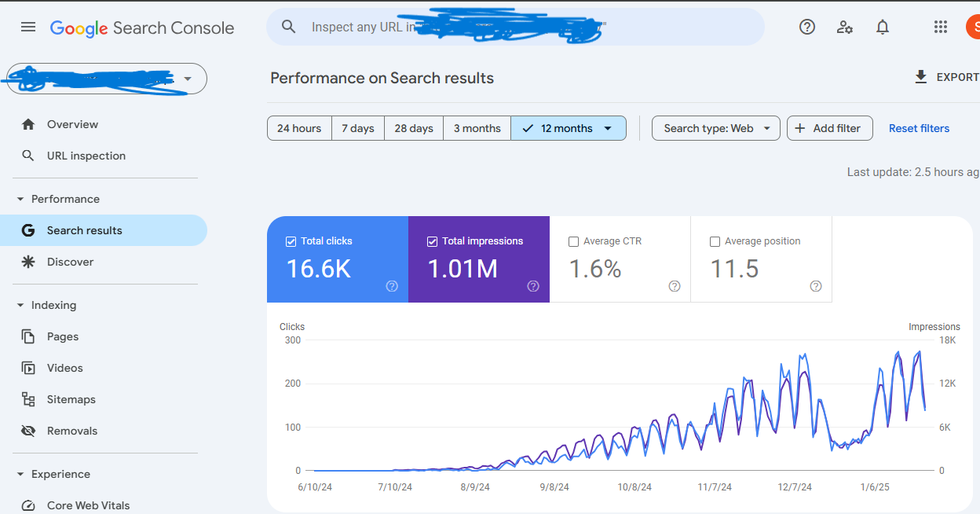The height and width of the screenshot is (514, 980).
Task: Click the Discover asterisk icon
Action: 28,262
